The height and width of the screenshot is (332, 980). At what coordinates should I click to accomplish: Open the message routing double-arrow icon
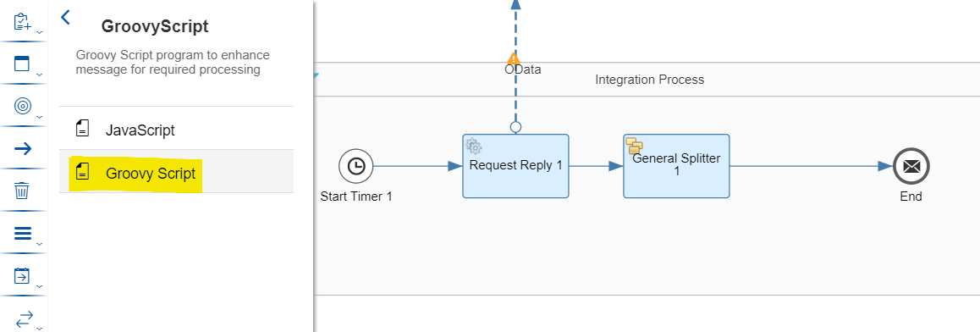coord(24,318)
